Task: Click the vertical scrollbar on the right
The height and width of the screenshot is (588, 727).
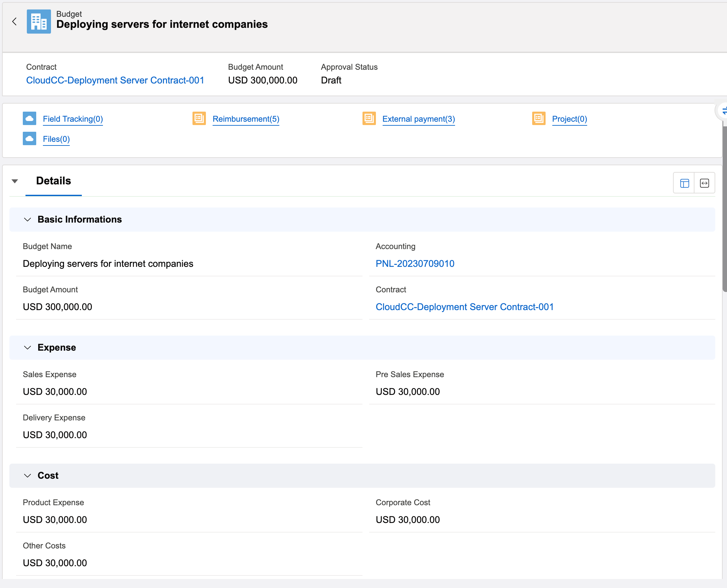Action: (724, 208)
